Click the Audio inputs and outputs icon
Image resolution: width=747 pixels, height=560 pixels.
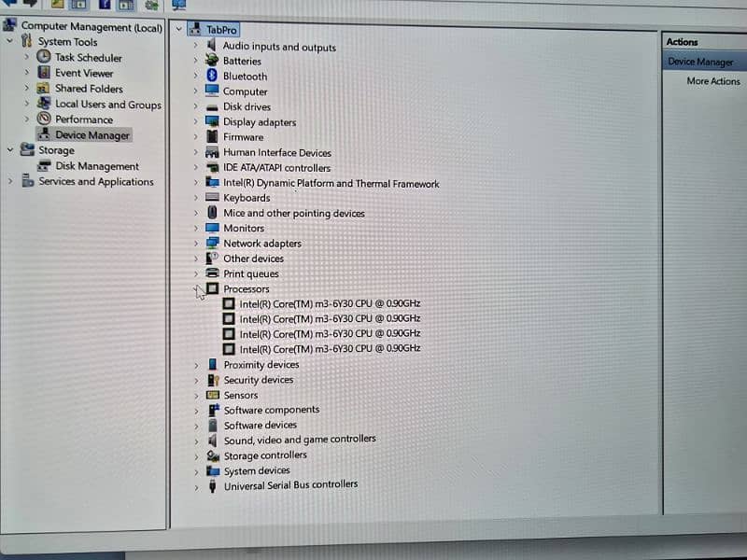pos(212,46)
